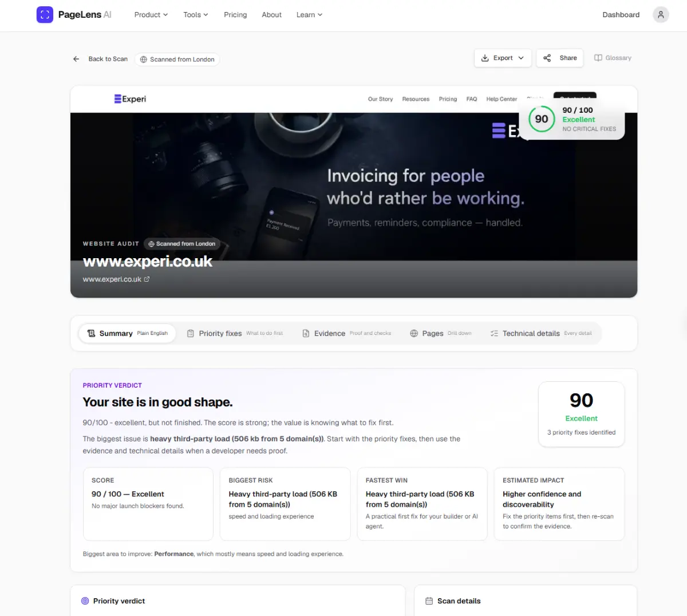The height and width of the screenshot is (616, 687).
Task: Click the globe icon in top Scanned from London chip
Action: click(x=144, y=60)
